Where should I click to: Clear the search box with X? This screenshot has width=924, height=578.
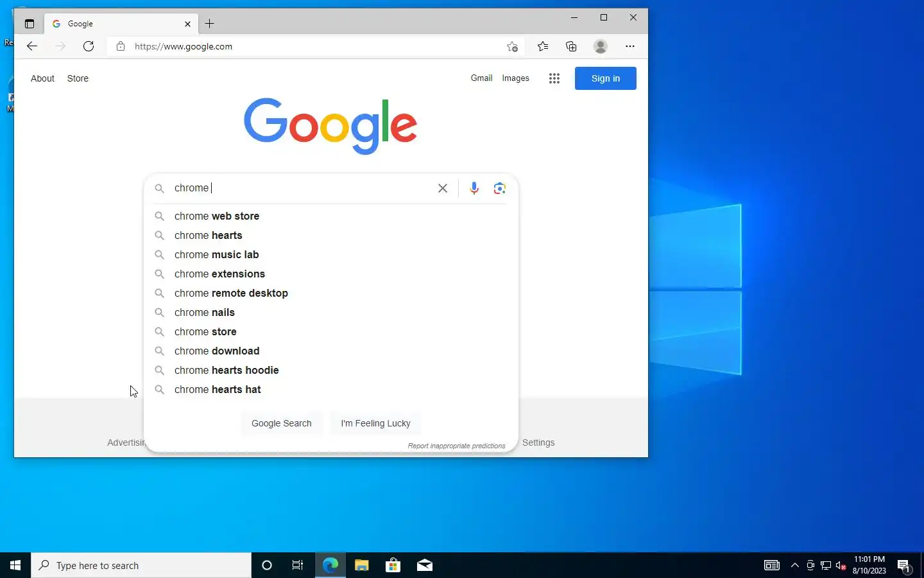(x=443, y=188)
